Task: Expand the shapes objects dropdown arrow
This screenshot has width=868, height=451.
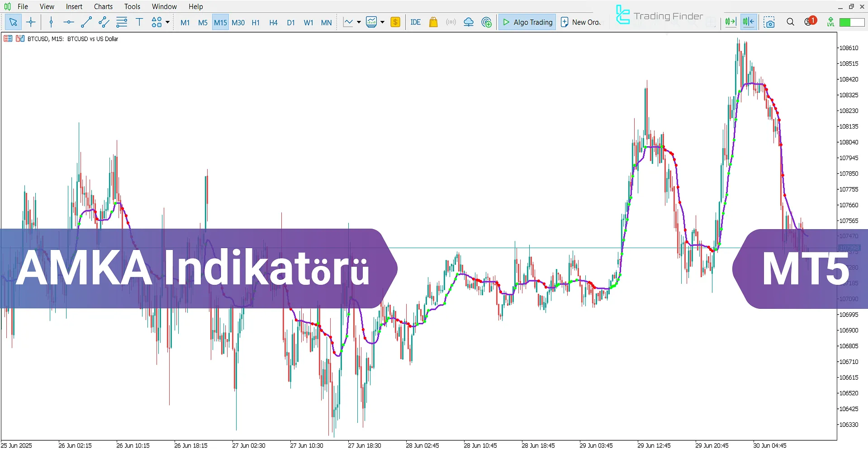Action: pos(168,22)
